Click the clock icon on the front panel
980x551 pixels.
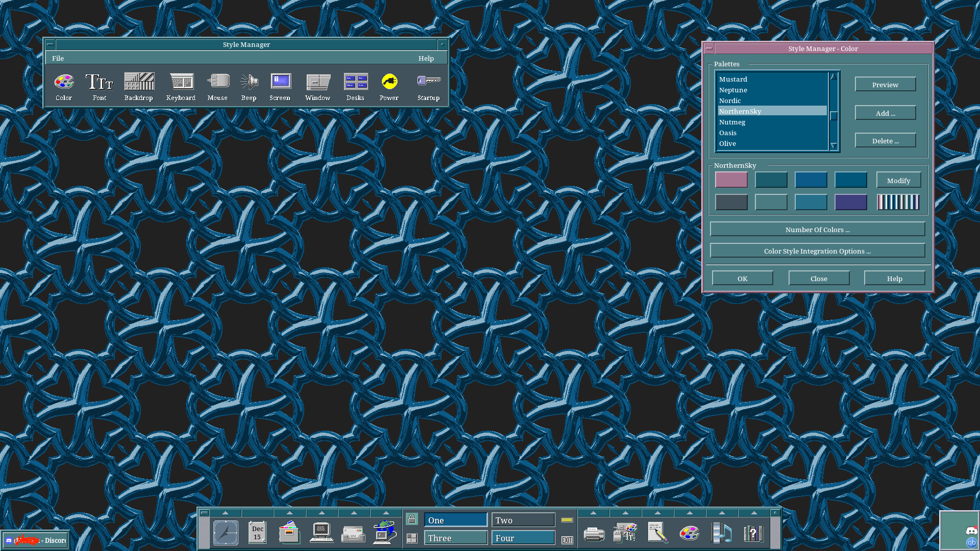226,533
